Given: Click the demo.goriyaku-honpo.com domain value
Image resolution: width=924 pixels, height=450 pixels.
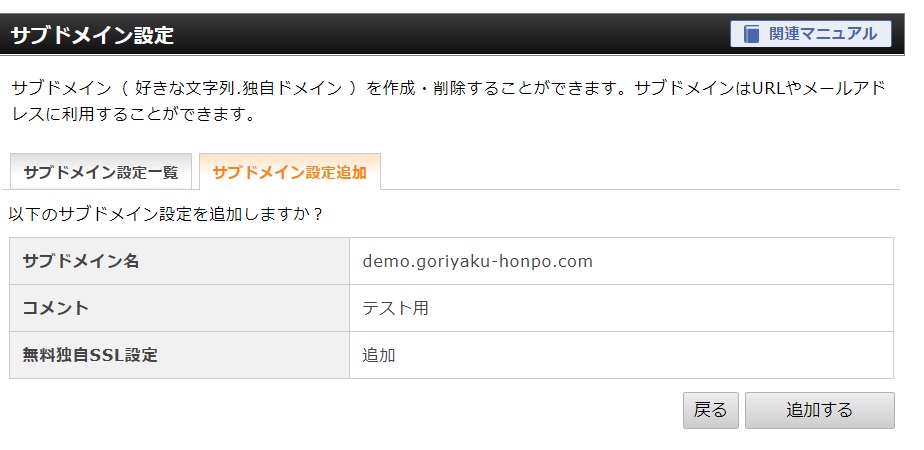Looking at the screenshot, I should tap(477, 261).
